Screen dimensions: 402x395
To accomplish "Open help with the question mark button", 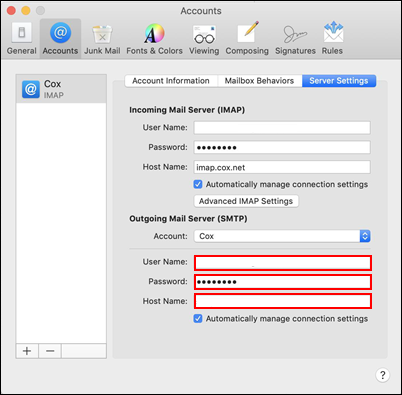I will (x=383, y=375).
